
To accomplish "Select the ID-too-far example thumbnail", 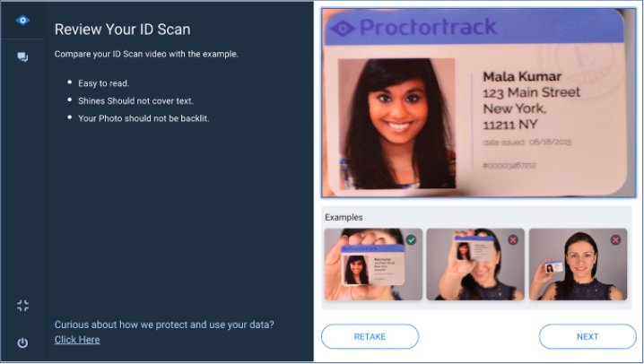I will (578, 264).
